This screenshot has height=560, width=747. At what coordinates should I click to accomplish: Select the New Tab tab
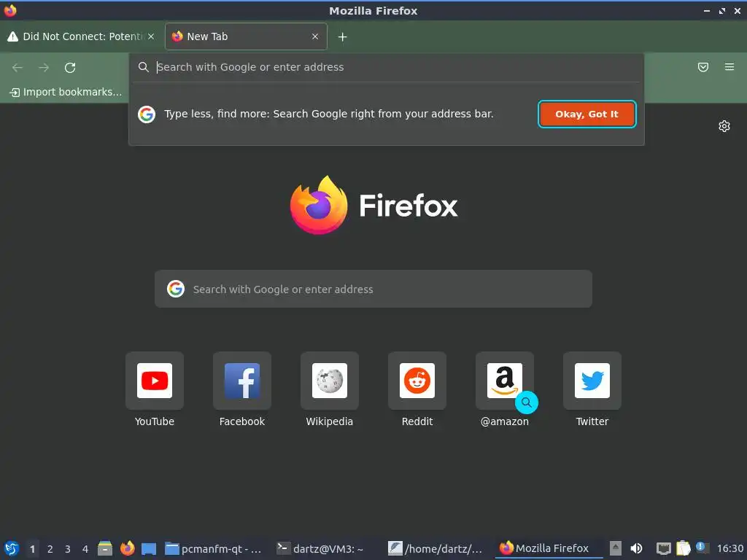click(x=246, y=36)
